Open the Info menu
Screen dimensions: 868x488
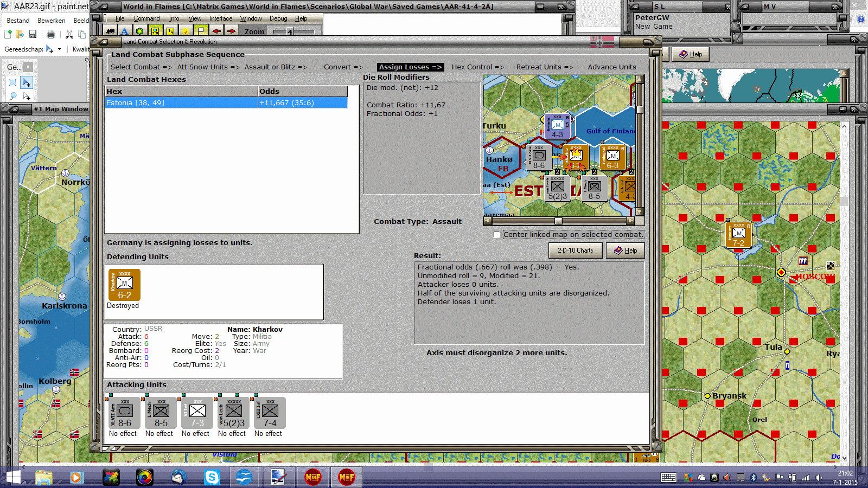(174, 18)
